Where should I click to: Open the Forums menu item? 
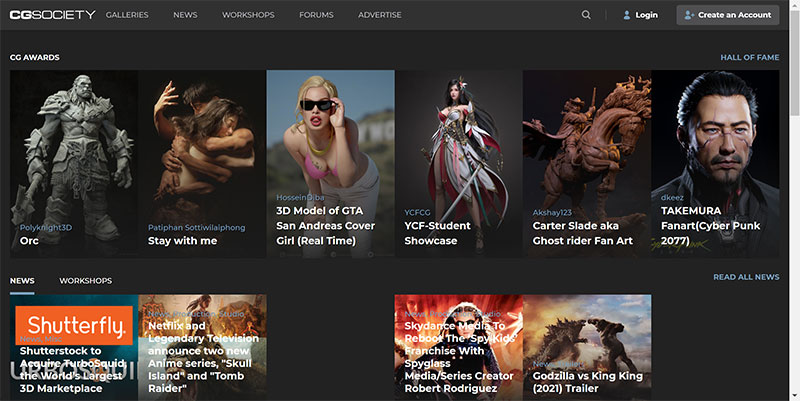tap(316, 15)
